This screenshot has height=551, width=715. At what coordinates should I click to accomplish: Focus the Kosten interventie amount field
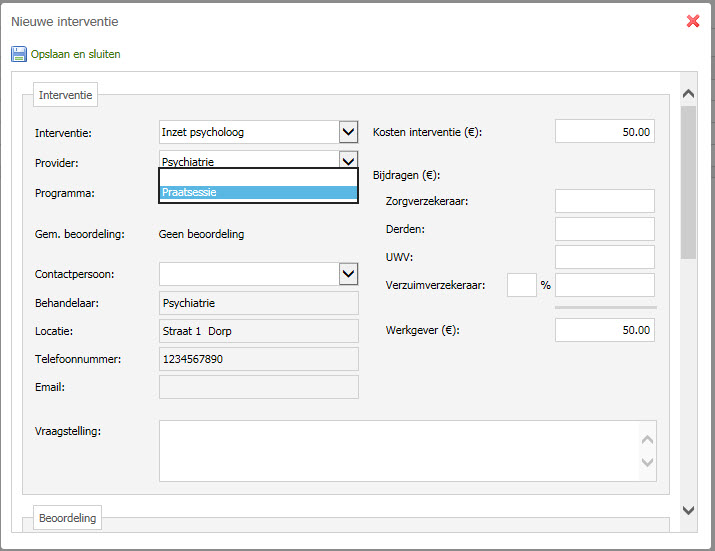pyautogui.click(x=605, y=131)
